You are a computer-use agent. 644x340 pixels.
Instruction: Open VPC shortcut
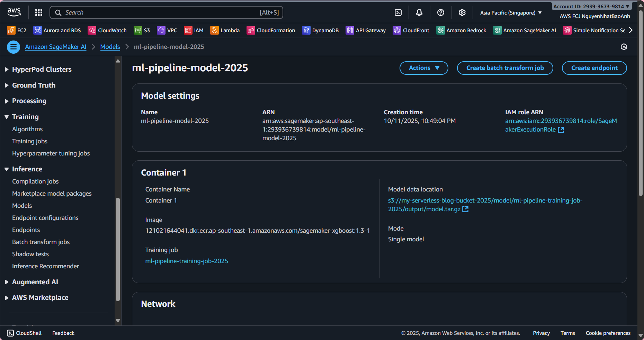point(167,30)
